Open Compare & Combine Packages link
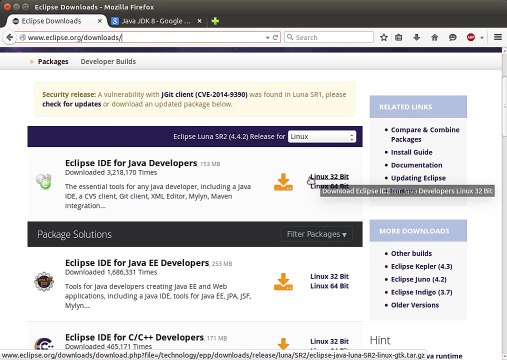 (425, 134)
